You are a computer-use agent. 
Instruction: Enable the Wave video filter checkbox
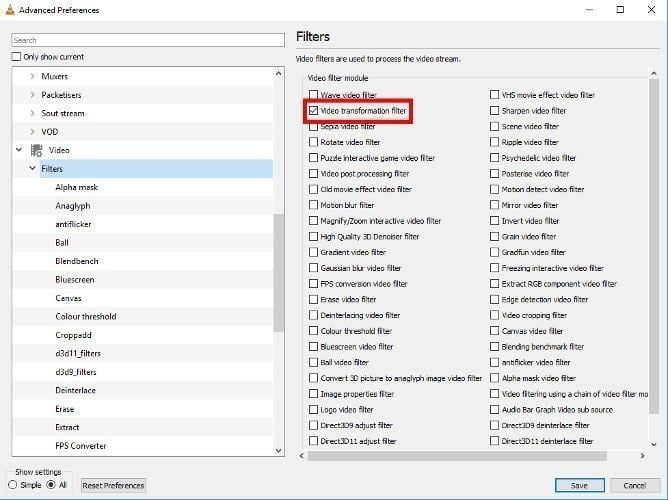click(x=313, y=95)
